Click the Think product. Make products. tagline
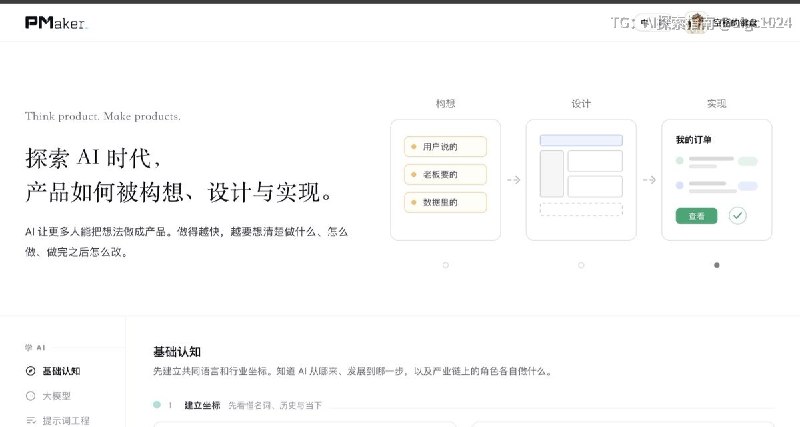800x427 pixels. tap(103, 116)
